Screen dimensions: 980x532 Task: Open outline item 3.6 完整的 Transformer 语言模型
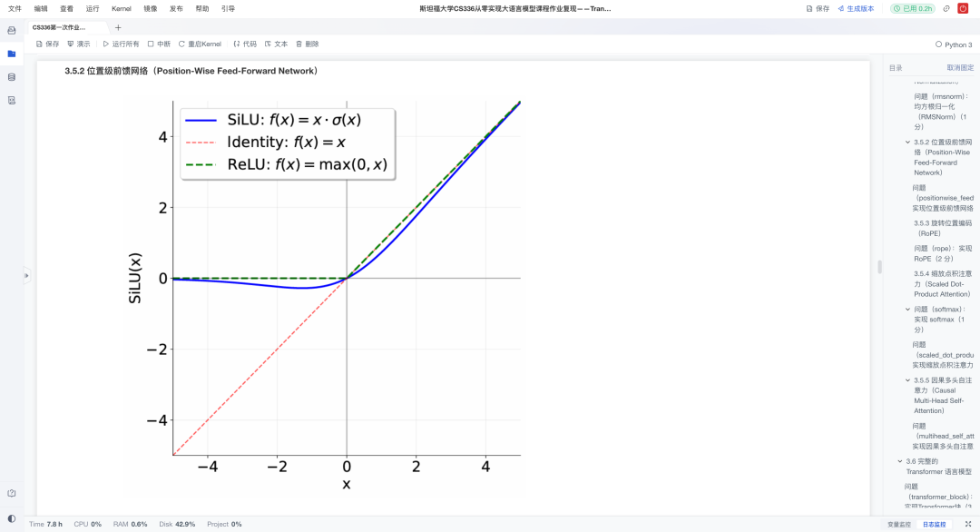tap(939, 467)
